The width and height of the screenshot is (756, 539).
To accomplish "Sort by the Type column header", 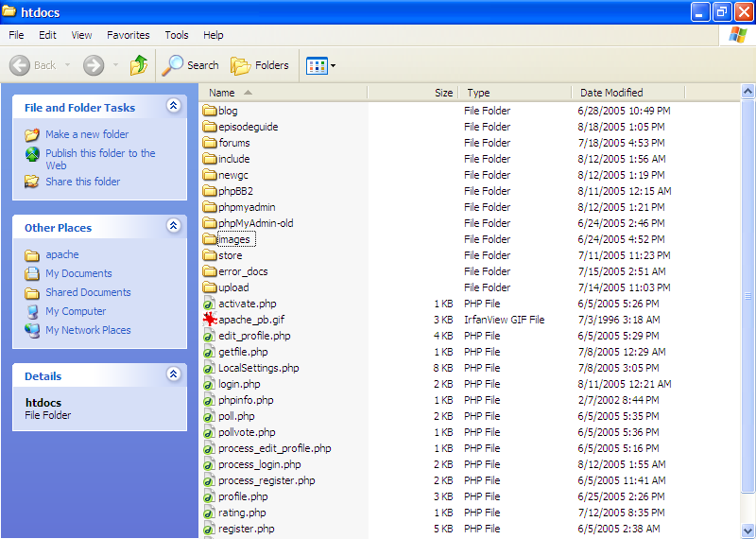I will click(514, 92).
